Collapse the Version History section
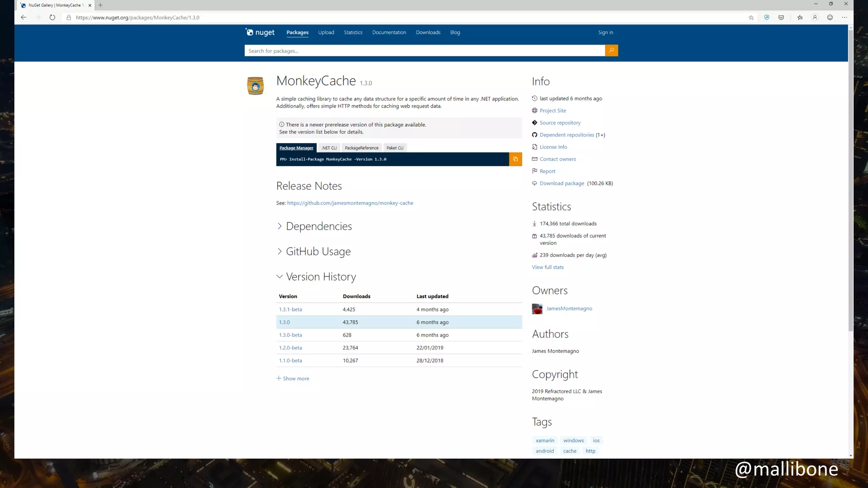Screen dimensions: 868x488 pyautogui.click(x=320, y=277)
